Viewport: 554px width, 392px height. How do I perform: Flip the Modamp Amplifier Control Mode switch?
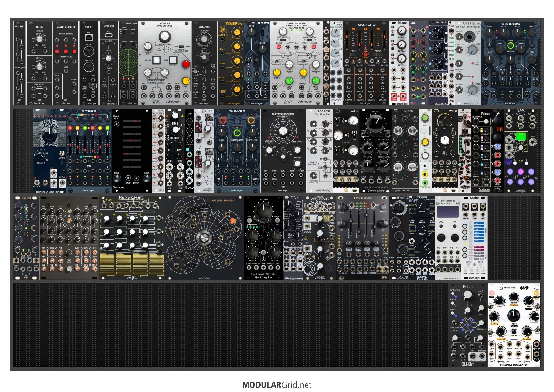pyautogui.click(x=181, y=47)
